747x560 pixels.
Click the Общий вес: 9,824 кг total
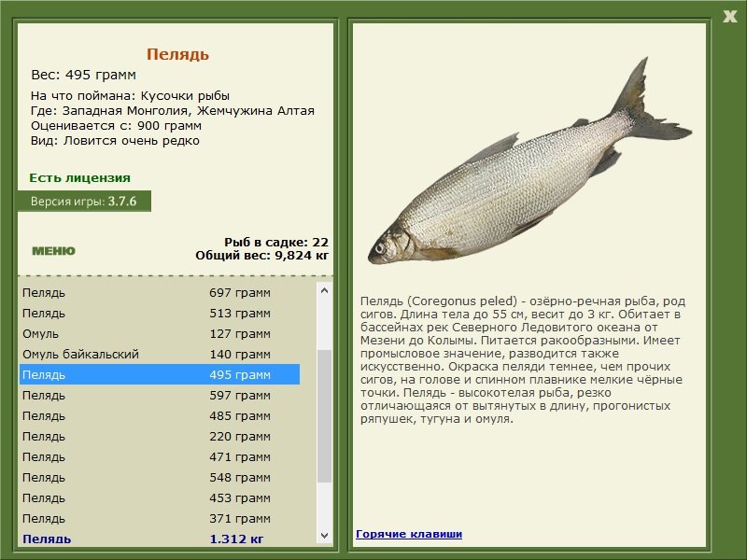tap(261, 255)
